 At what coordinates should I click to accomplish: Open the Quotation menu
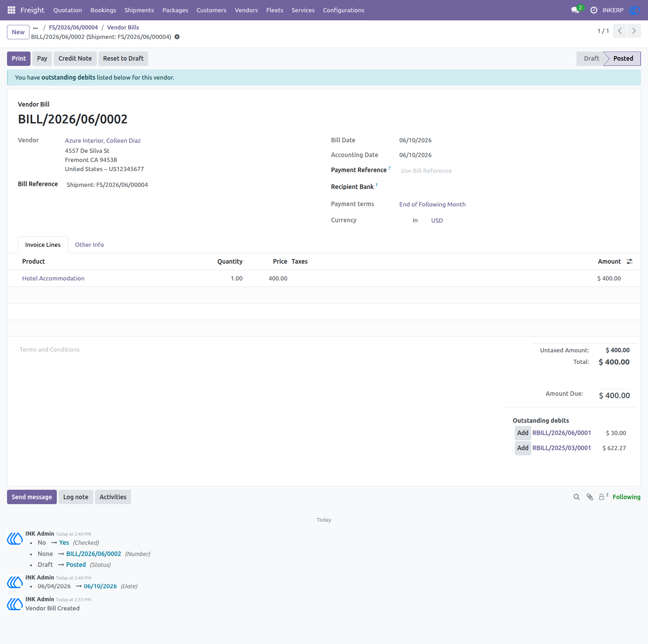tap(68, 10)
